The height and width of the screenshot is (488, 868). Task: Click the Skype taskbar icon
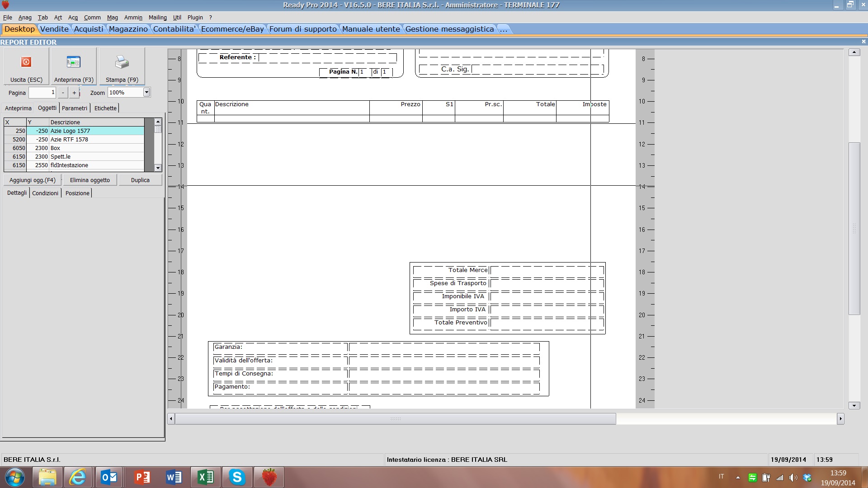click(237, 477)
